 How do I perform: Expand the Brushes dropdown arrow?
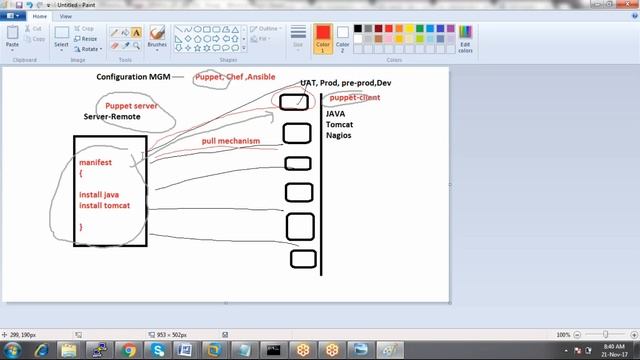tap(157, 50)
